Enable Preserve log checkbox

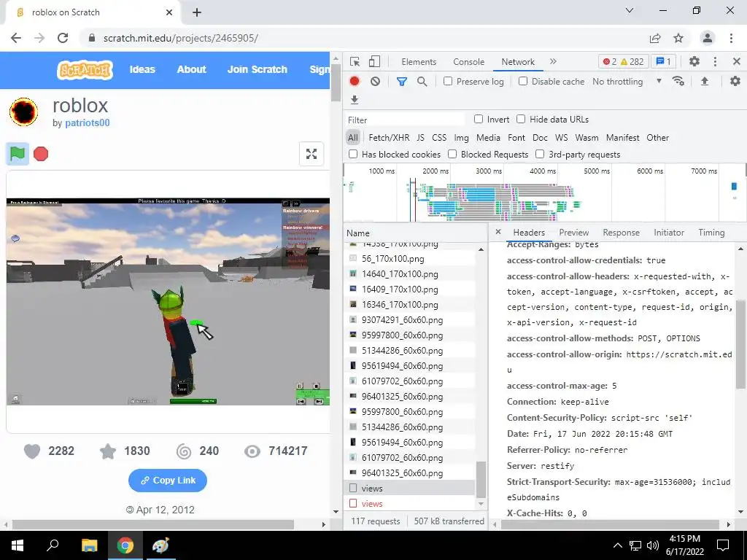click(x=448, y=82)
